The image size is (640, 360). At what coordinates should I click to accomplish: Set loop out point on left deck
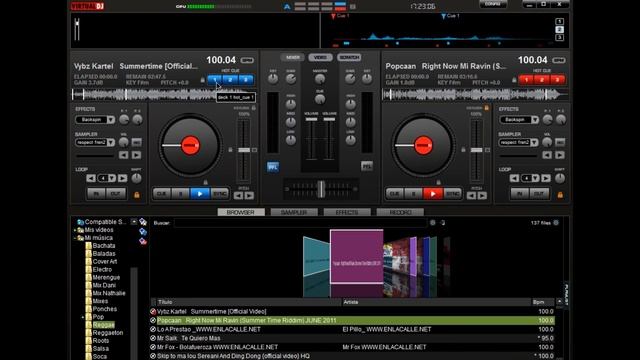[116, 193]
